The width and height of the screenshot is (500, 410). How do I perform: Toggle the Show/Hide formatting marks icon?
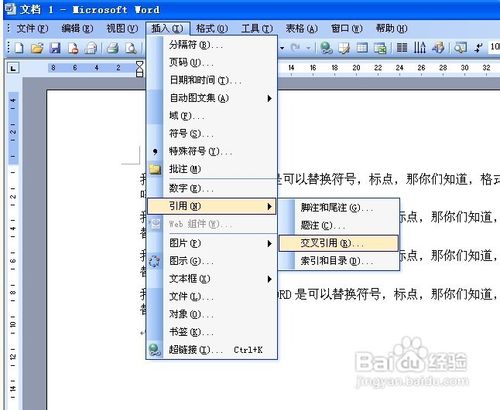coord(478,48)
